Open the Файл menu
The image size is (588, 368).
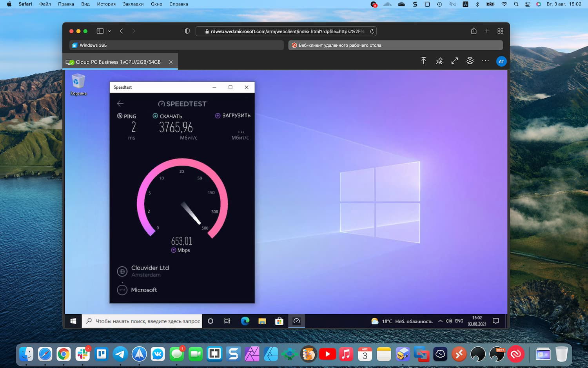(45, 4)
